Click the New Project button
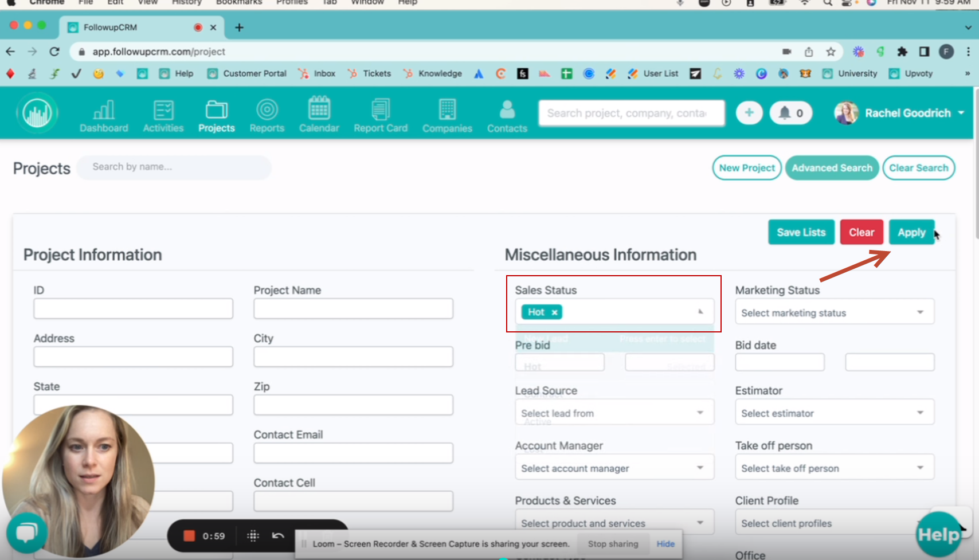Screen dimensions: 979x560 pos(746,167)
